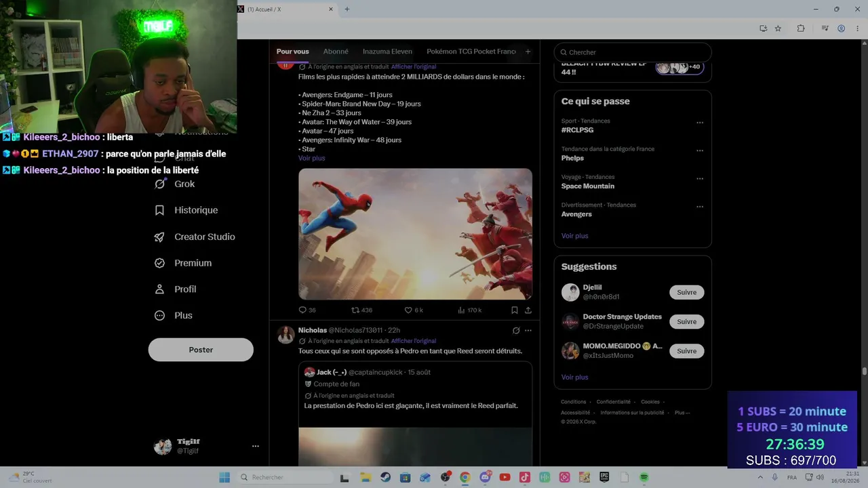Open the Historique bookmarks icon

click(x=159, y=210)
